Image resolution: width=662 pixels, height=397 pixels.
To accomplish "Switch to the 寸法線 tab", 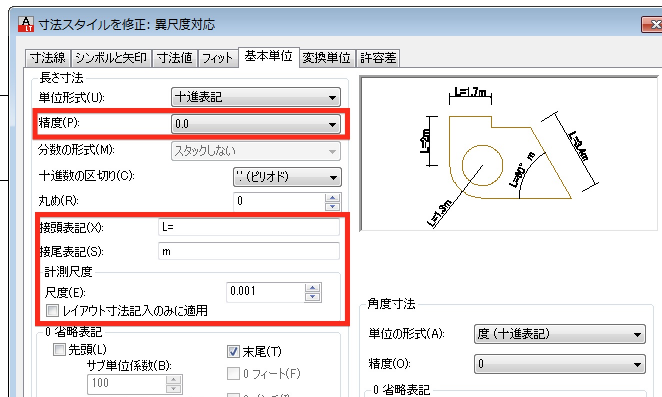I will click(48, 58).
